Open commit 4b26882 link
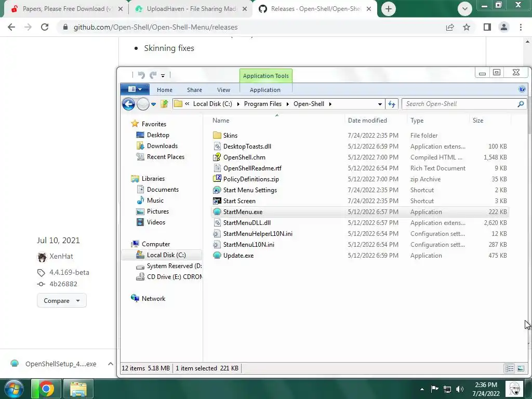Image resolution: width=532 pixels, height=399 pixels. [x=63, y=284]
